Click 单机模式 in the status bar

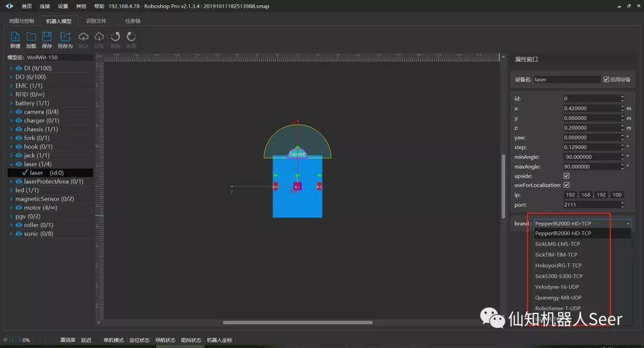point(113,340)
